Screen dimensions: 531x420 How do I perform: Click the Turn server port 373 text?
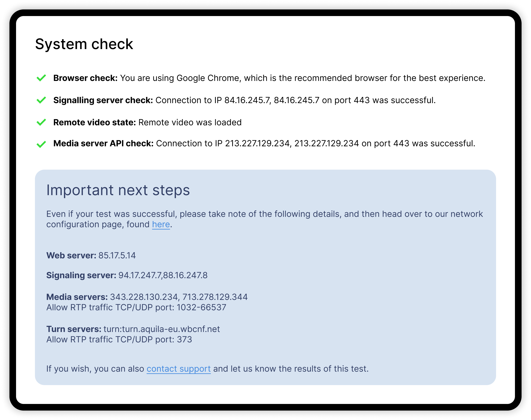tap(185, 340)
